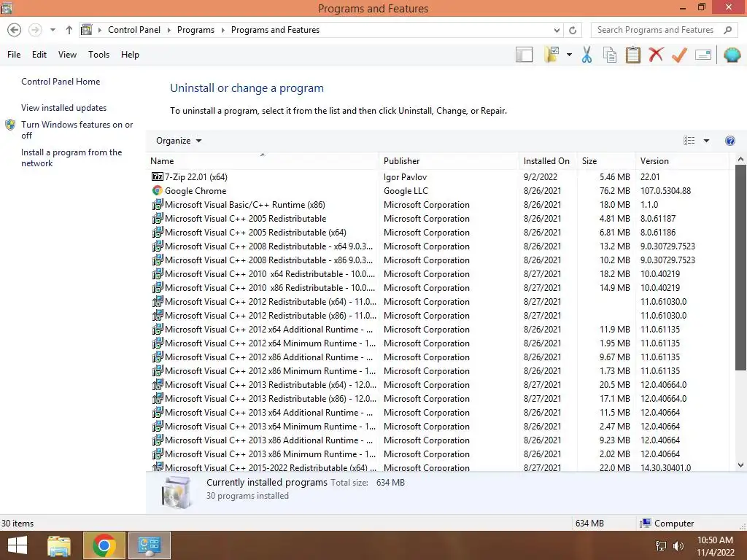The width and height of the screenshot is (747, 560).
Task: Click the 9/2/2022 installed date cell
Action: [541, 176]
